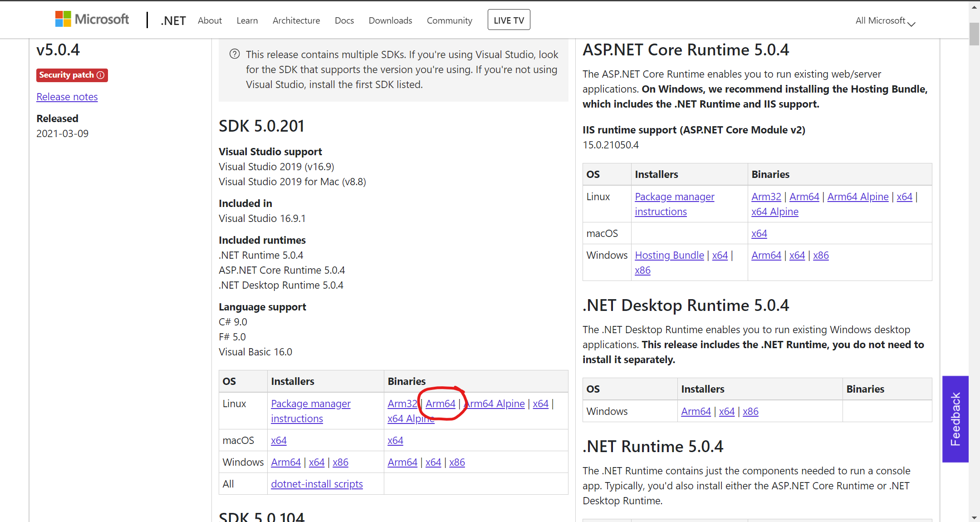
Task: Download SDK 5.0.201 Linux Arm64 Alpine binary
Action: pos(495,404)
